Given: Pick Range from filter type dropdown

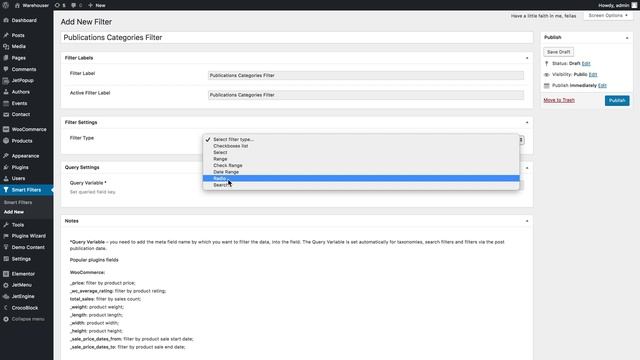Looking at the screenshot, I should pos(361,159).
